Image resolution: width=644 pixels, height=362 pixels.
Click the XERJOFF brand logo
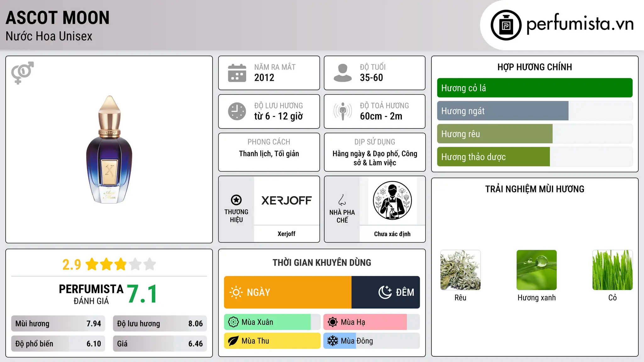point(286,200)
